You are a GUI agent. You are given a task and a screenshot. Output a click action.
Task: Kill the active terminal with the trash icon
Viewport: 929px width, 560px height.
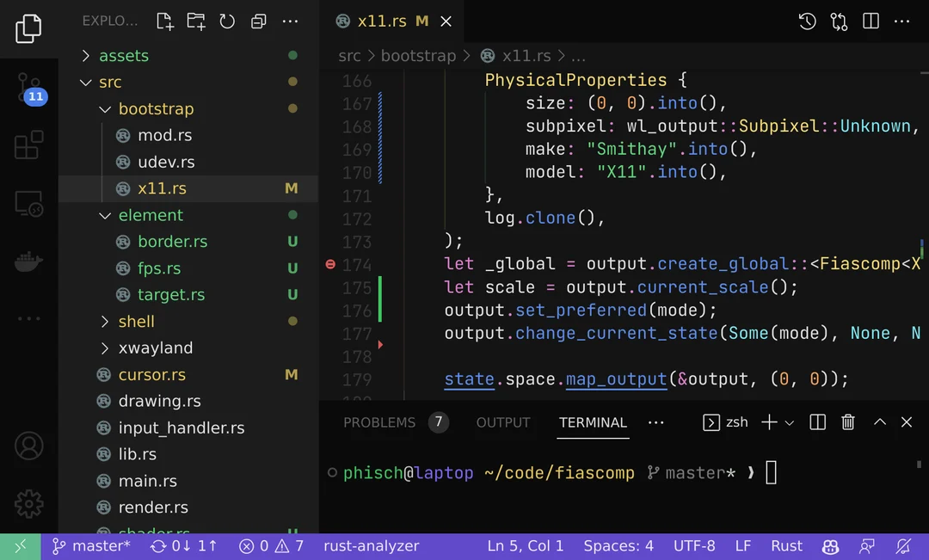848,422
